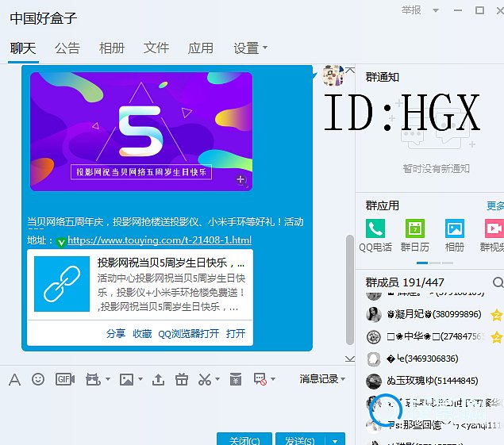Open send options arrow beside 发送
This screenshot has height=445, width=504.
click(x=335, y=441)
